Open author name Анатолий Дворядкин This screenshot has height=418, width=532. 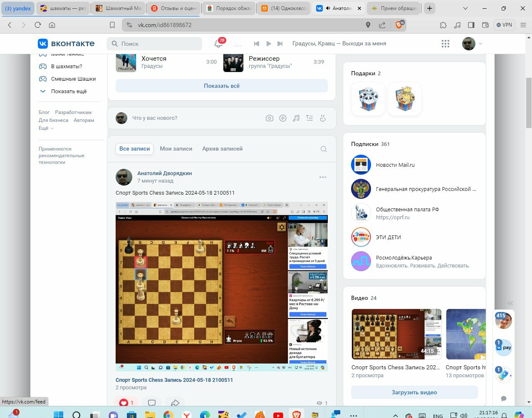pyautogui.click(x=165, y=173)
